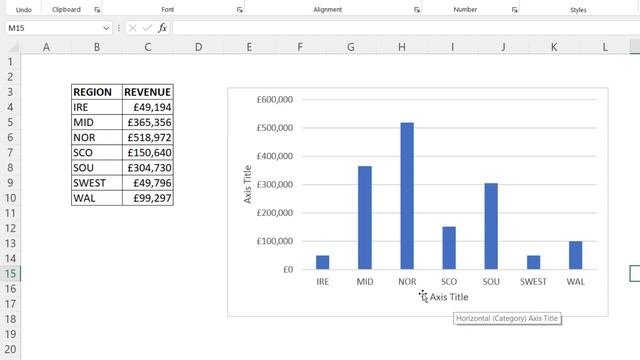
Task: Select the £49,194 revenue cell
Action: coord(148,107)
